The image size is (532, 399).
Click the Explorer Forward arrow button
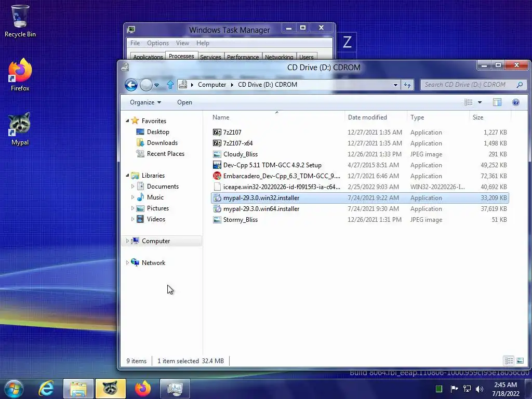tap(146, 85)
